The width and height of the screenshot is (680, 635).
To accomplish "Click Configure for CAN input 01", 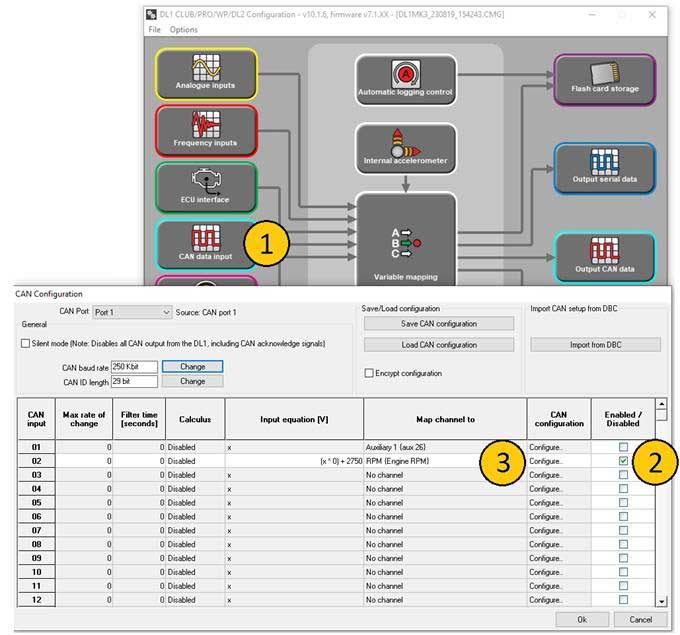I will click(x=546, y=447).
